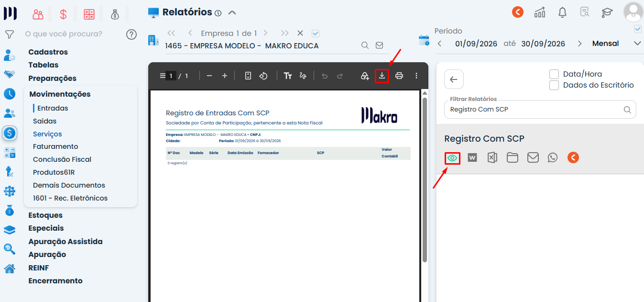The height and width of the screenshot is (302, 644).
Task: Toggle the checkbox next to company navigation
Action: point(316,33)
